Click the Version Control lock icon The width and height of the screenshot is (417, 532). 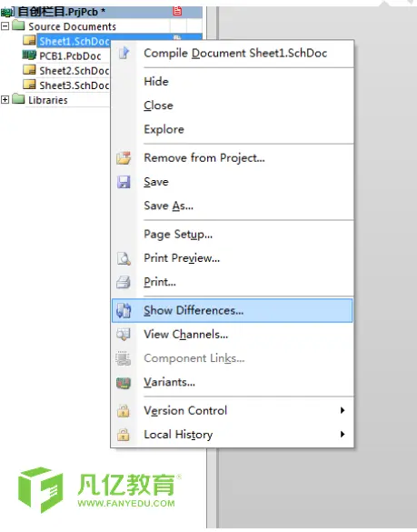[124, 411]
